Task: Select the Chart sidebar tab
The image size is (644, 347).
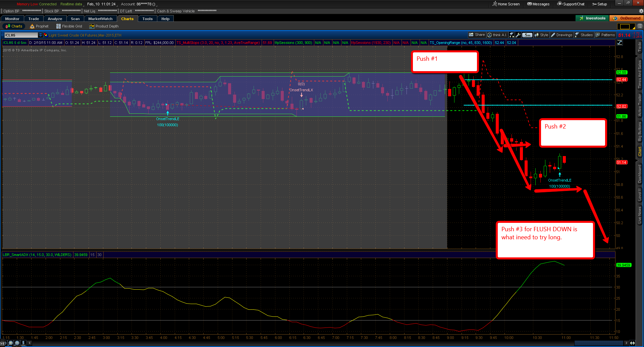Action: tap(640, 151)
